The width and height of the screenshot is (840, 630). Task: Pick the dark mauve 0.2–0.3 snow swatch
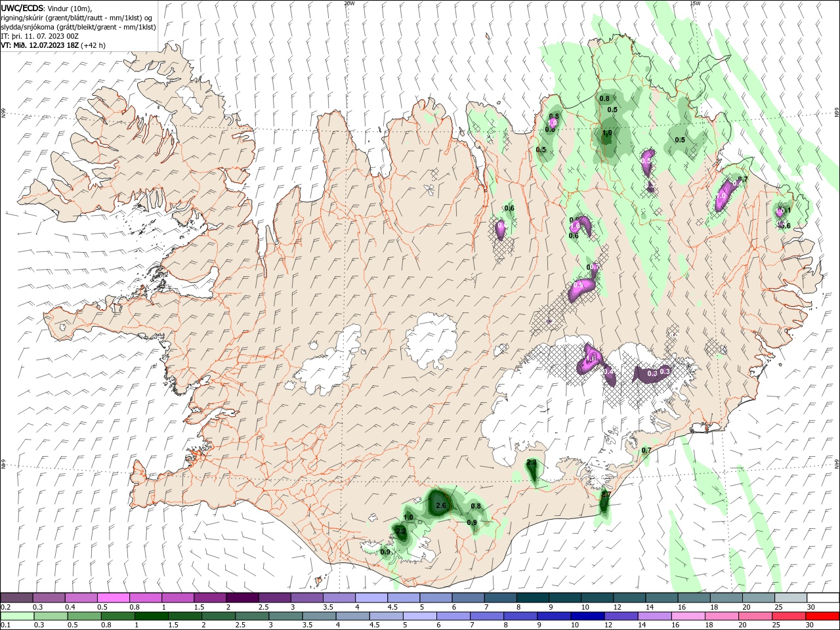(16, 598)
